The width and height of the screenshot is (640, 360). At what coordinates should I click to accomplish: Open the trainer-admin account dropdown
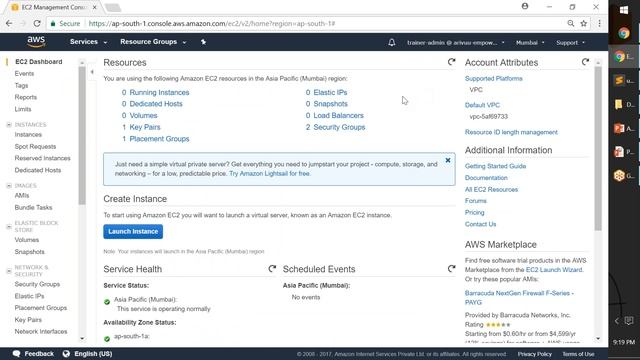456,42
